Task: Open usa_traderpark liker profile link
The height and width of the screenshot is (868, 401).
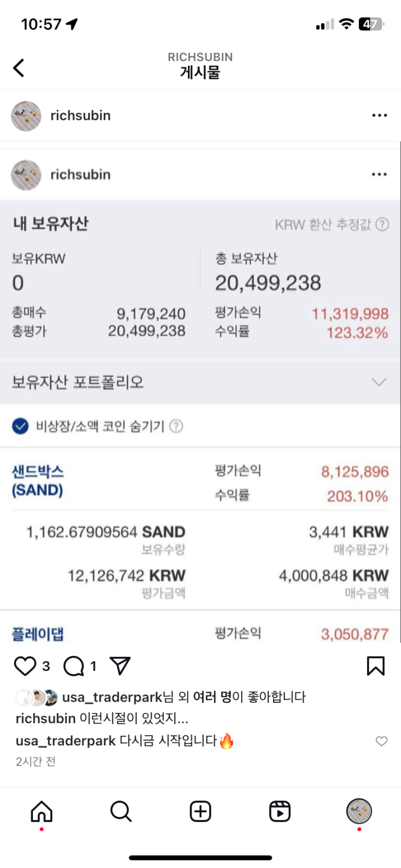Action: [112, 697]
